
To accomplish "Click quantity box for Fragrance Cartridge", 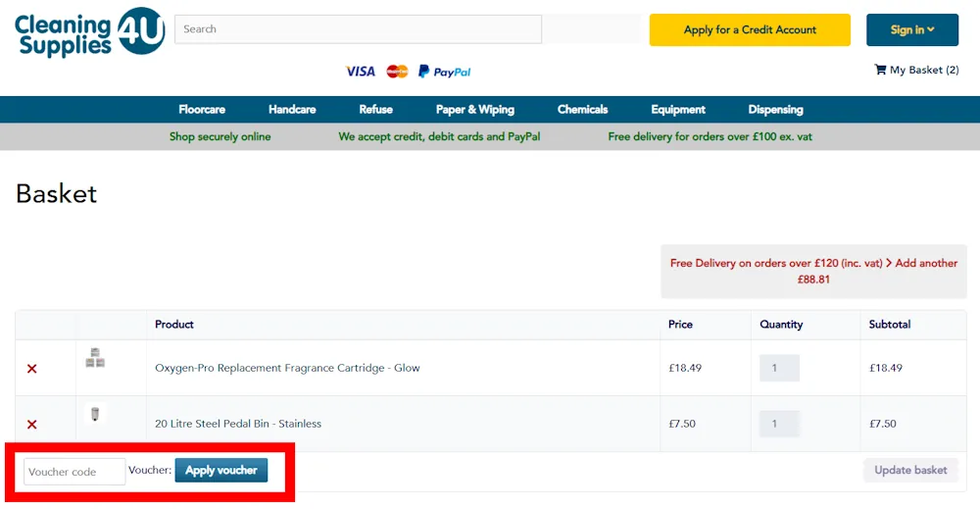I will (x=779, y=368).
